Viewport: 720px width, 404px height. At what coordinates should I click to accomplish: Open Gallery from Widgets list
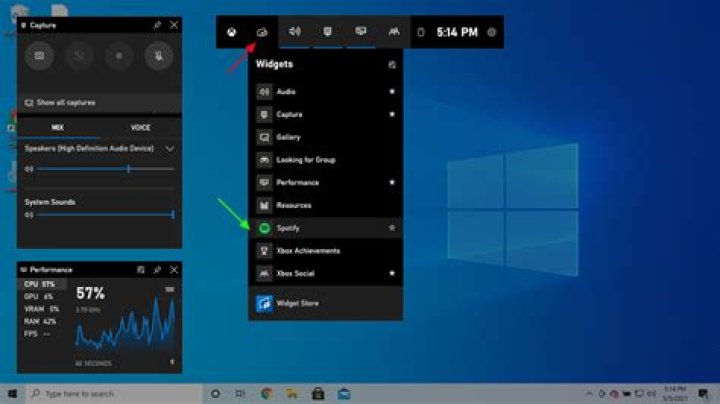tap(326, 137)
